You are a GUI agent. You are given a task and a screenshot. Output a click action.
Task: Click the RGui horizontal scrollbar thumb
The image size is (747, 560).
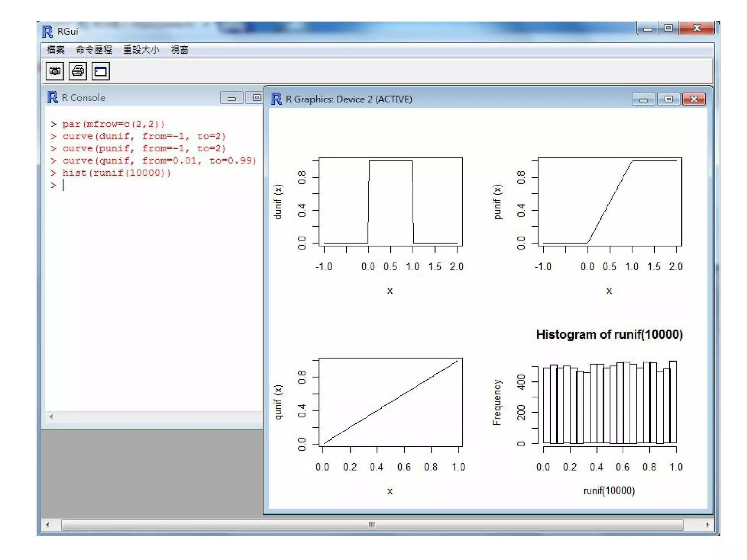click(x=372, y=525)
